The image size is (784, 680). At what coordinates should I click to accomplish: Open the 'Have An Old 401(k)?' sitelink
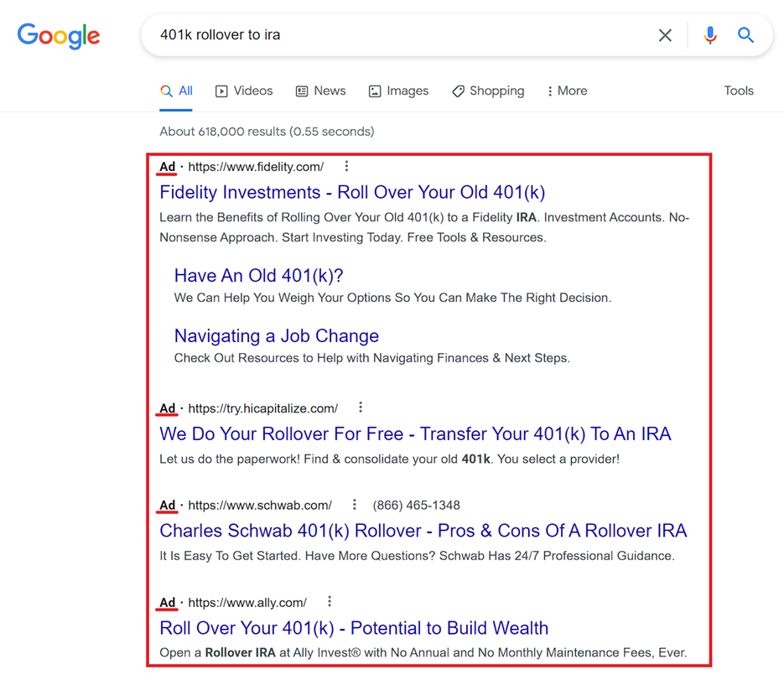point(258,276)
